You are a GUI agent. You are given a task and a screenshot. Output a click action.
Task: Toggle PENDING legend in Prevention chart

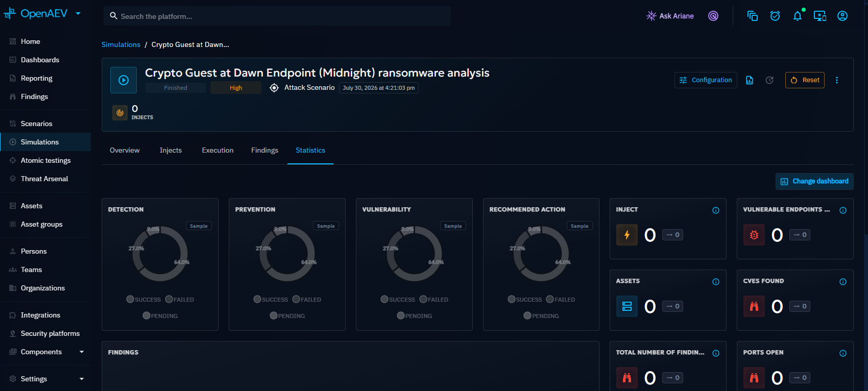coord(287,316)
